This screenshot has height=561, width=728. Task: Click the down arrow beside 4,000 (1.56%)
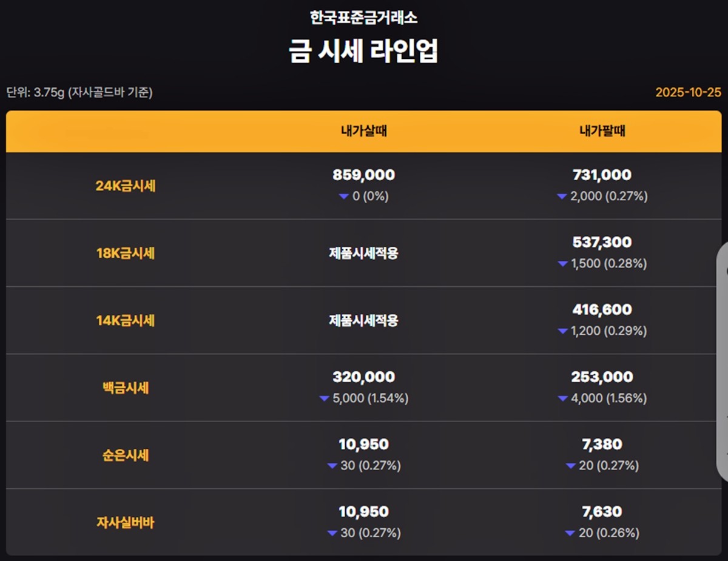[x=562, y=398]
